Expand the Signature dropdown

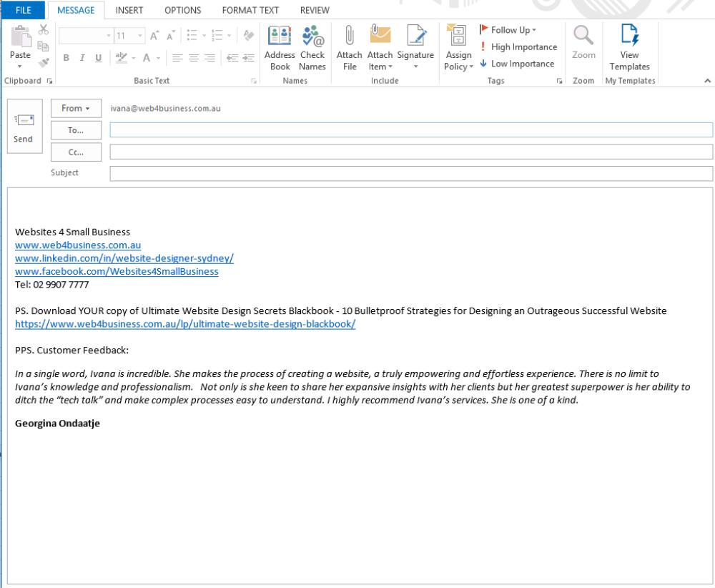[415, 67]
